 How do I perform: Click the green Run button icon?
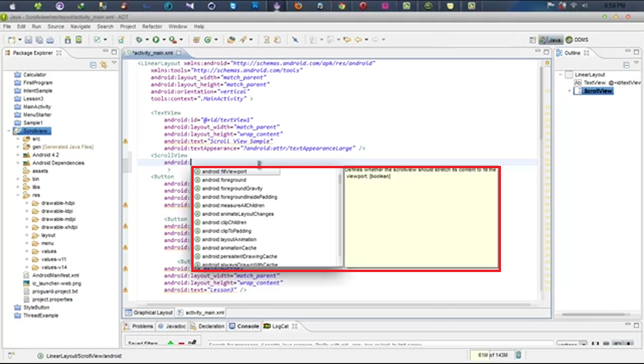[x=156, y=40]
